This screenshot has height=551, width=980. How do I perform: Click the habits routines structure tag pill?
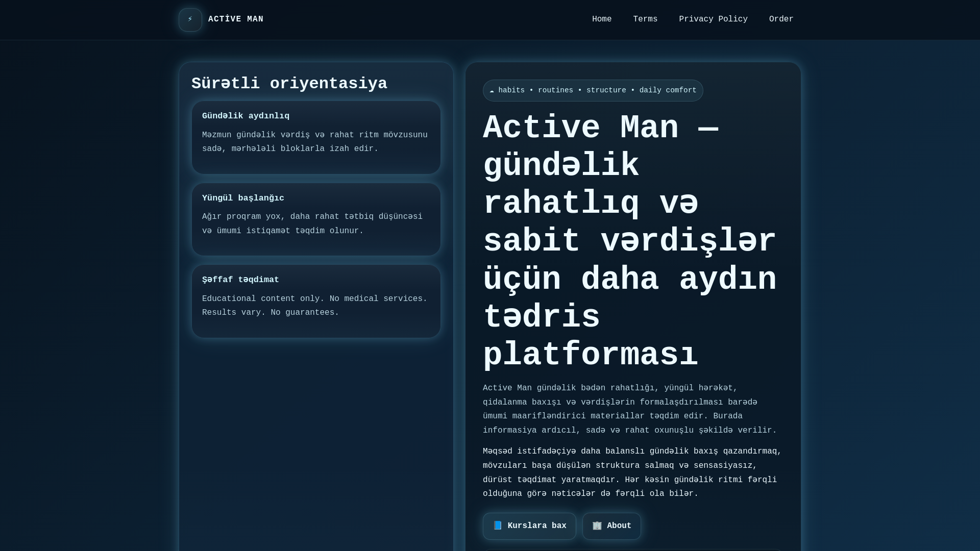[593, 90]
